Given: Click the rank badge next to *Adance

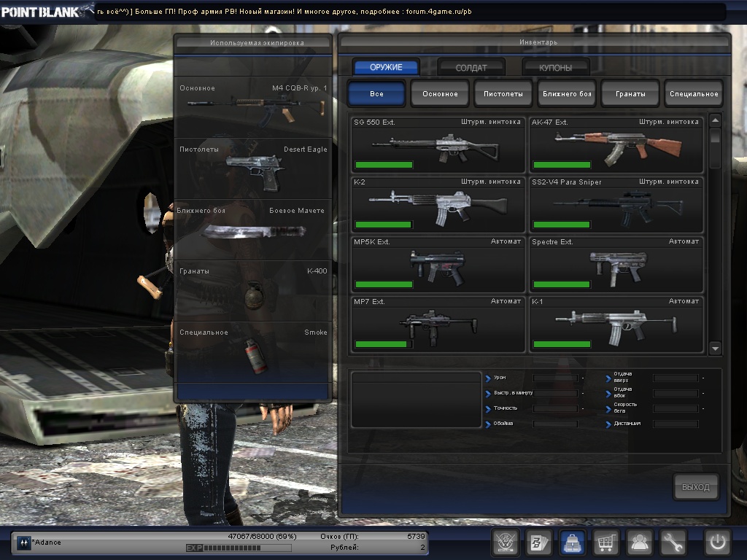Looking at the screenshot, I should click(23, 542).
